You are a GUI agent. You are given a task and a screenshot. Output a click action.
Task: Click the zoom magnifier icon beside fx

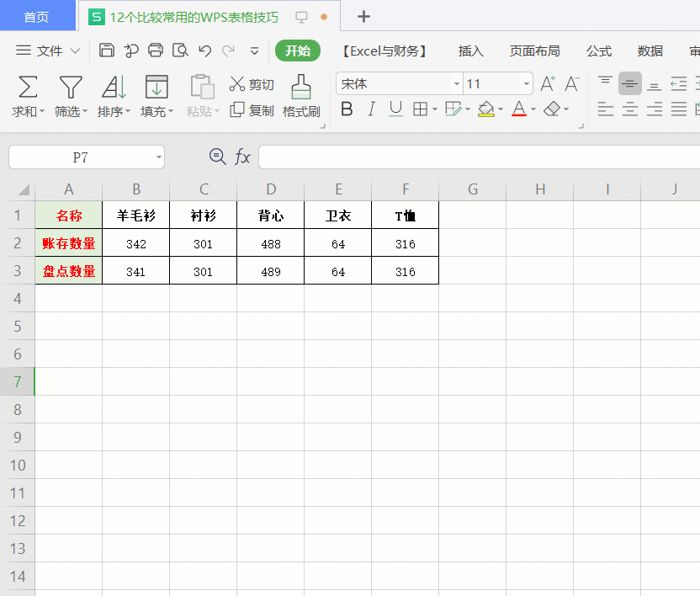point(217,157)
